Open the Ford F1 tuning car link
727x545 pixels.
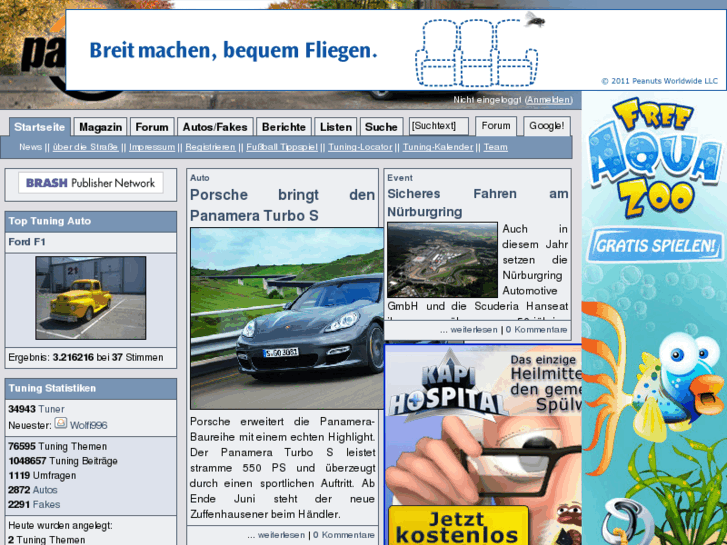[27, 242]
